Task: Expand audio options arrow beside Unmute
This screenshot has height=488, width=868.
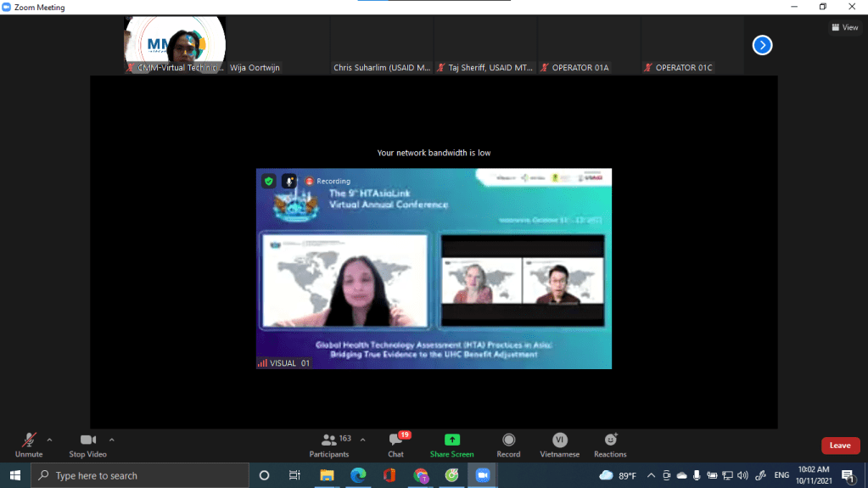Action: [49, 440]
